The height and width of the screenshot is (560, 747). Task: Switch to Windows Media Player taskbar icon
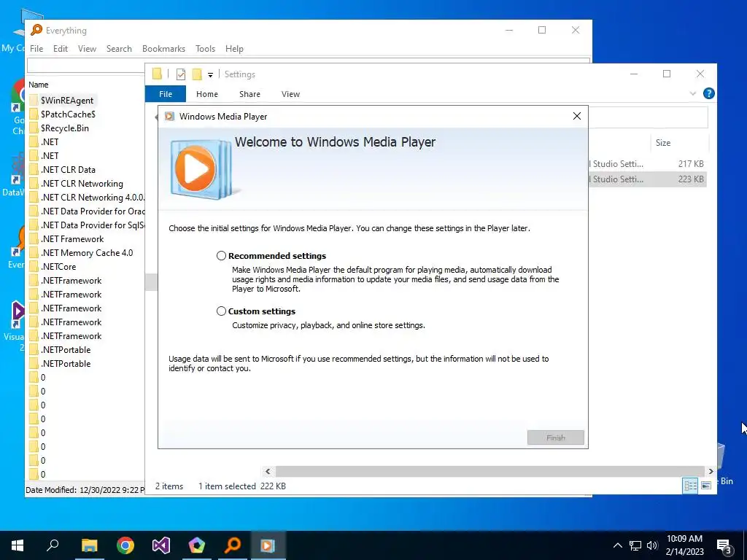pyautogui.click(x=268, y=545)
